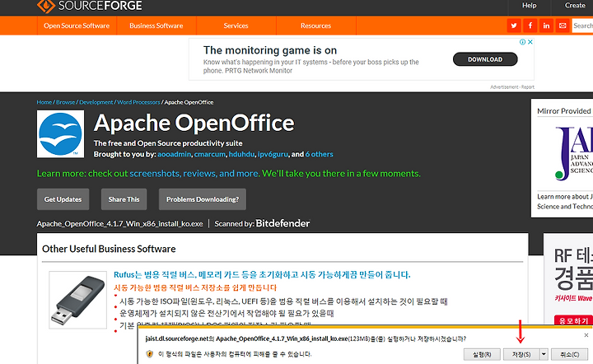Click the Apache_OpenOffice_4.1.7_Win_x86_install_ko.exe filename text

pyautogui.click(x=120, y=224)
